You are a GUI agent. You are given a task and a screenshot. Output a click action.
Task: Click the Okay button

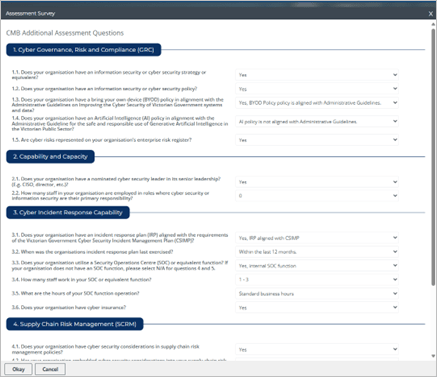pyautogui.click(x=19, y=369)
